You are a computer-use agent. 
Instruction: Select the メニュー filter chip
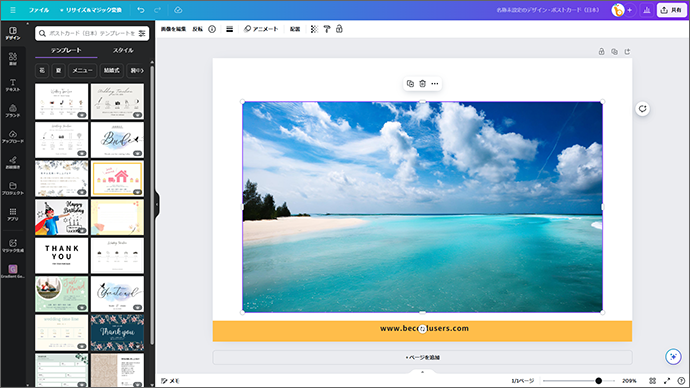pos(82,70)
